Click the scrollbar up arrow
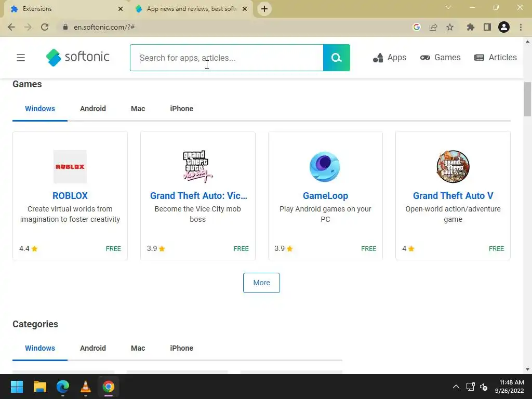Viewport: 532px width, 399px height. coord(527,42)
